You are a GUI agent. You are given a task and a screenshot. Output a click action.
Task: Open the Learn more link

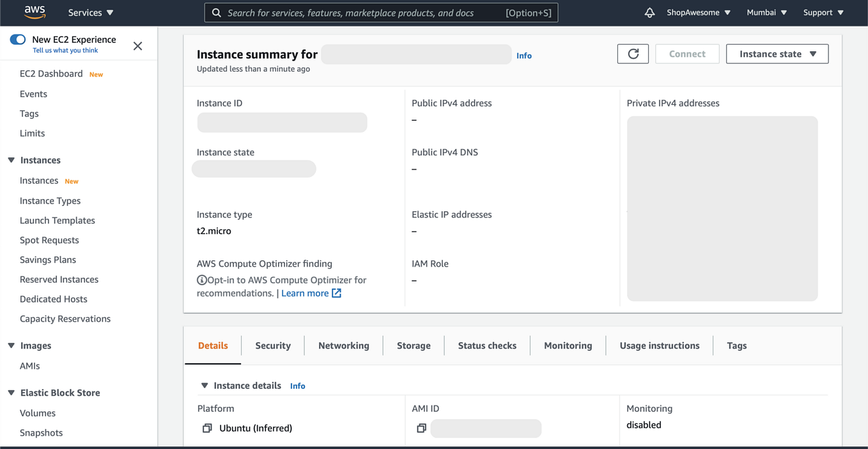pyautogui.click(x=306, y=293)
